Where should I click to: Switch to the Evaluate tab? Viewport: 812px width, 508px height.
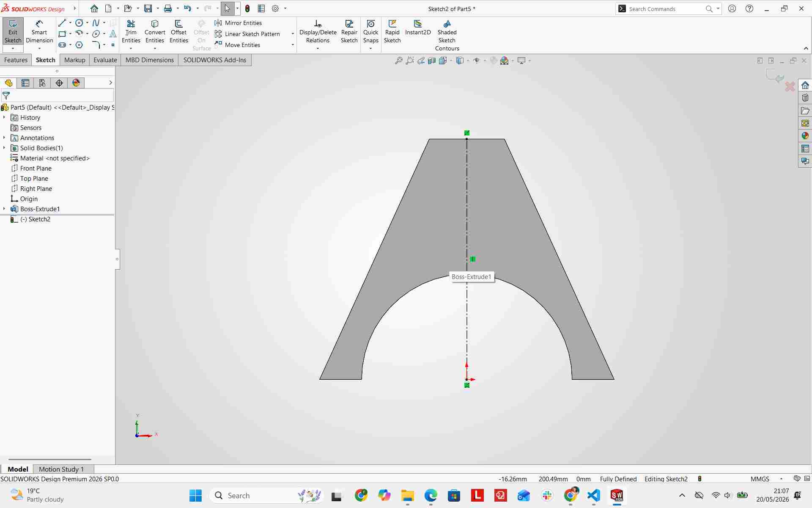click(x=105, y=60)
